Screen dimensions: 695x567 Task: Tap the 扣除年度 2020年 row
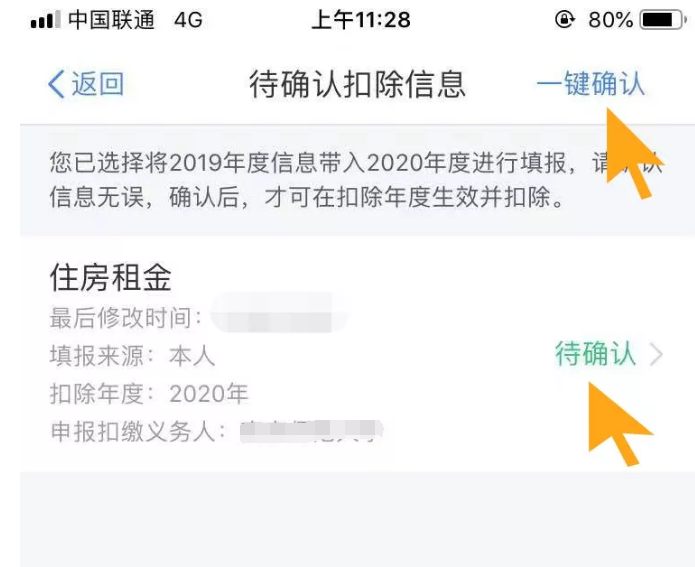pyautogui.click(x=149, y=394)
